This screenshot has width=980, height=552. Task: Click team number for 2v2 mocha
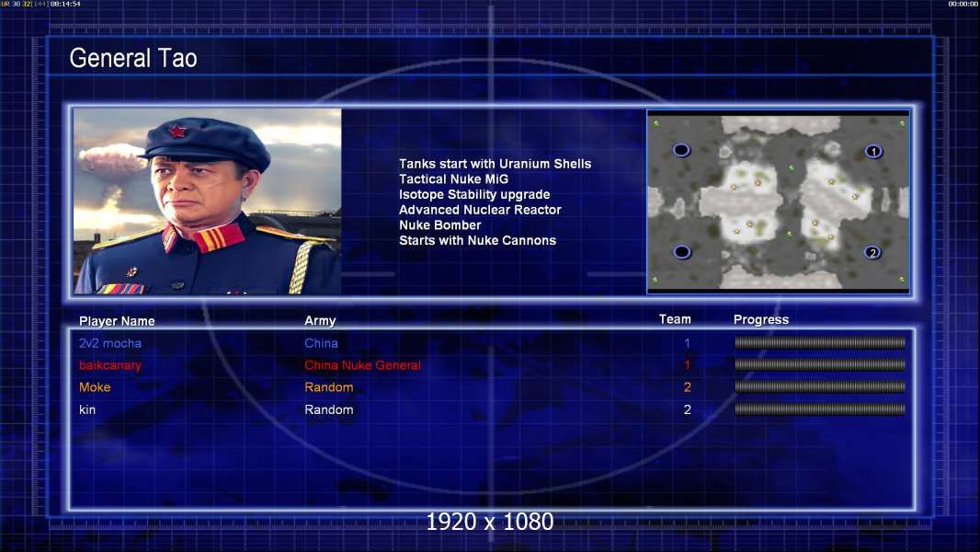point(687,343)
